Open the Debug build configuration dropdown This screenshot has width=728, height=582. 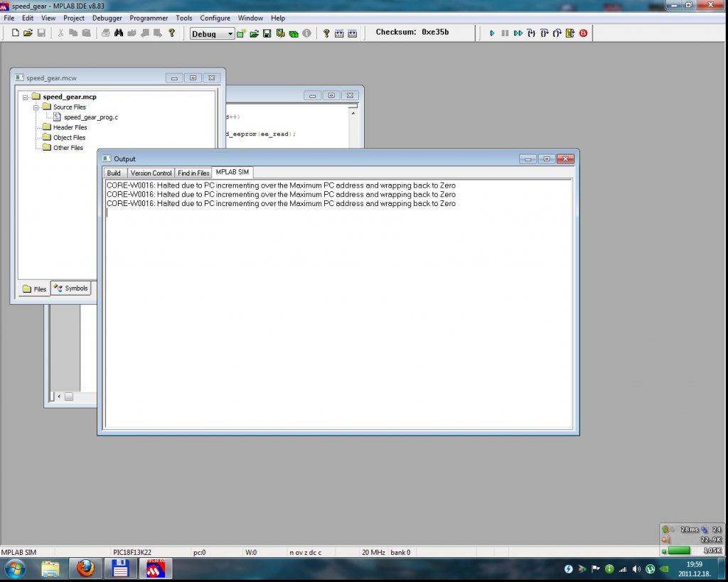point(212,33)
